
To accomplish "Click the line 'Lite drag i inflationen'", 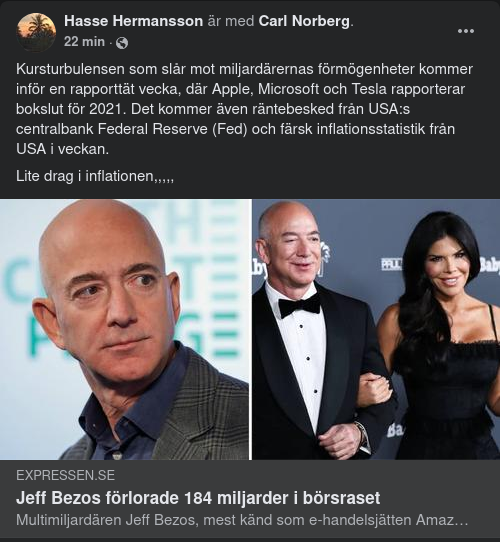I will point(95,176).
